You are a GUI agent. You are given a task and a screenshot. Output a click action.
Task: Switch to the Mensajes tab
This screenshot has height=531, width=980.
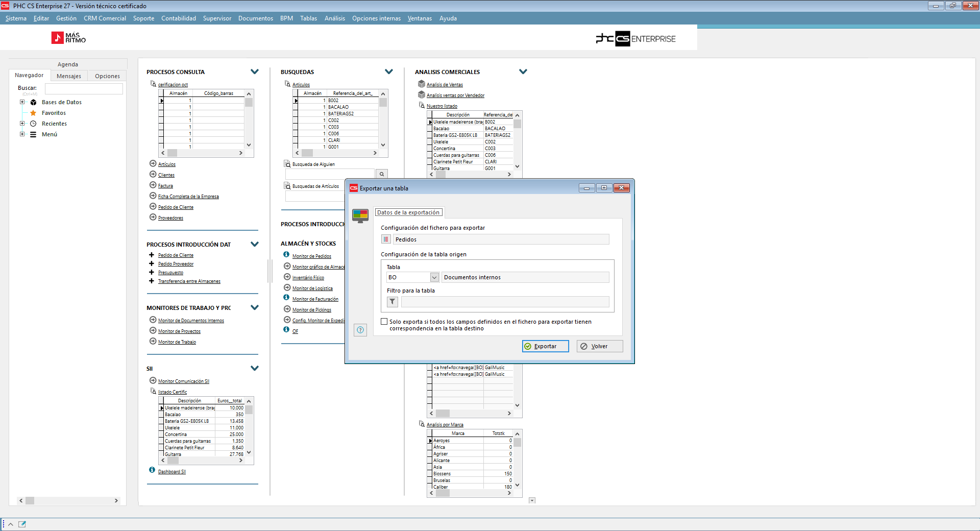coord(69,76)
